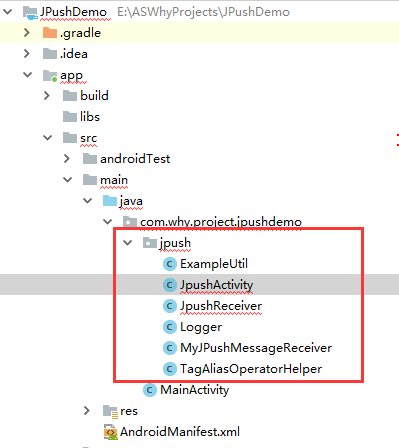Click the MyJPushMessageReceiver class icon

tap(170, 348)
